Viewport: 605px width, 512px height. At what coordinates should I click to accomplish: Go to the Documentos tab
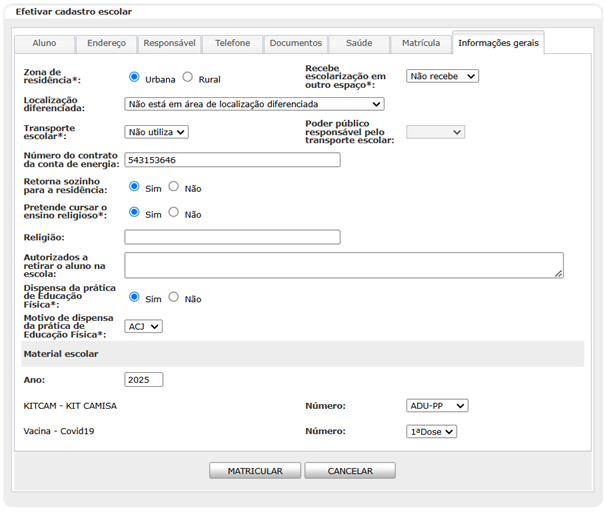click(x=296, y=44)
